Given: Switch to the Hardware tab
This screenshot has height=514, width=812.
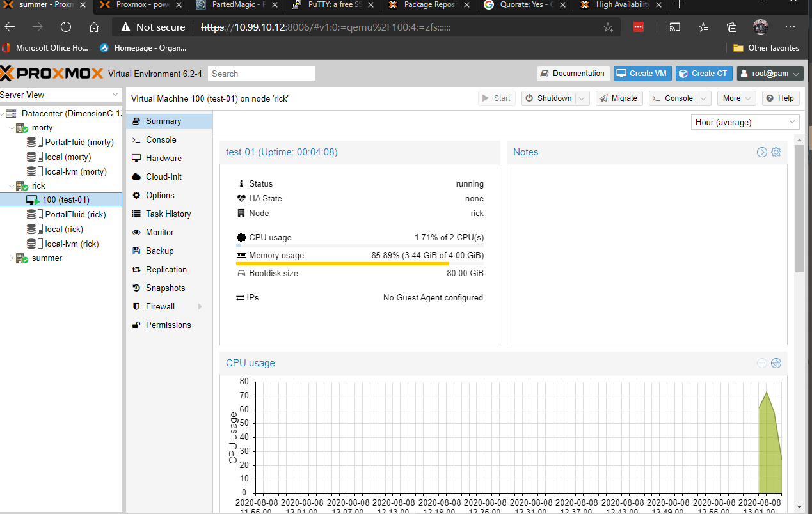Looking at the screenshot, I should [163, 158].
